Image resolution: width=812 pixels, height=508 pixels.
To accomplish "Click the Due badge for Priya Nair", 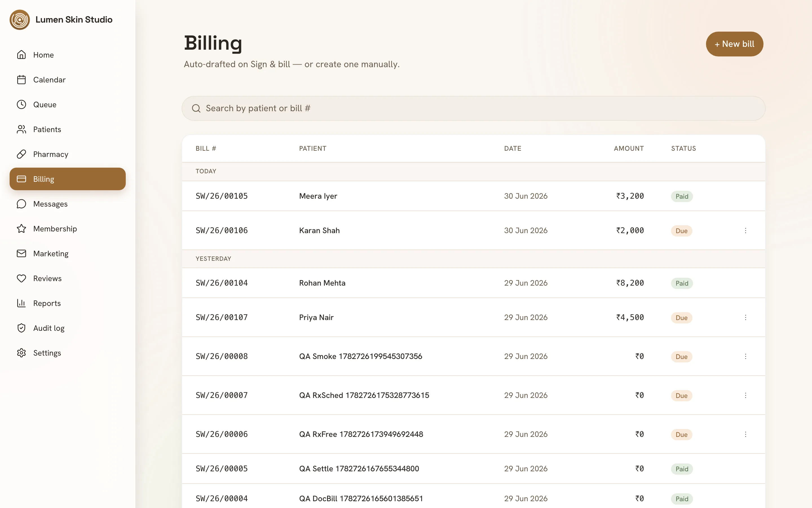I will pos(681,318).
